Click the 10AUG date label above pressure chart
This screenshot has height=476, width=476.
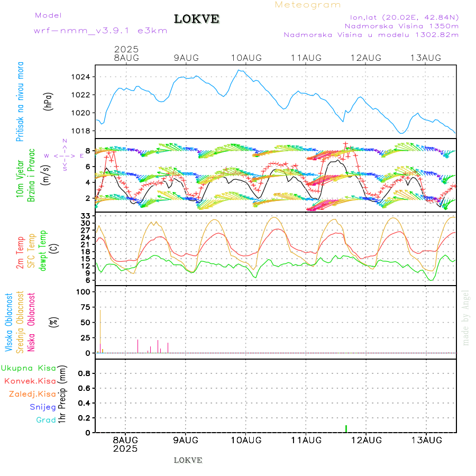pyautogui.click(x=246, y=58)
